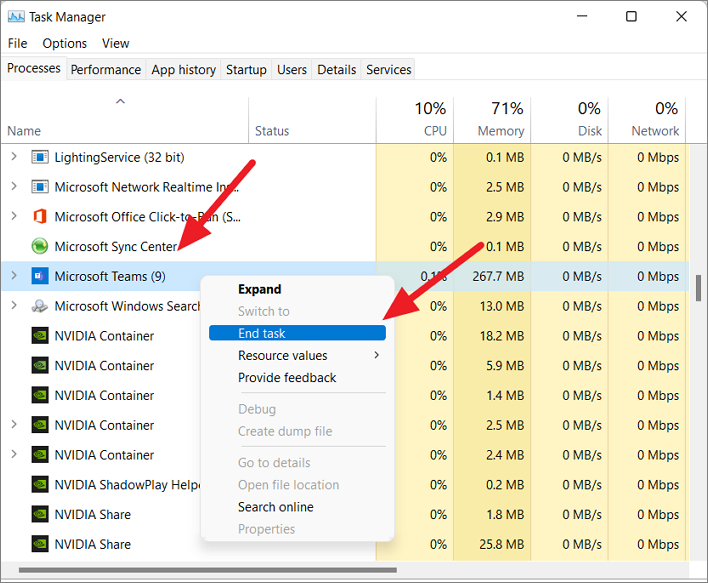Expand the Microsoft Windows Search process group

[x=14, y=305]
